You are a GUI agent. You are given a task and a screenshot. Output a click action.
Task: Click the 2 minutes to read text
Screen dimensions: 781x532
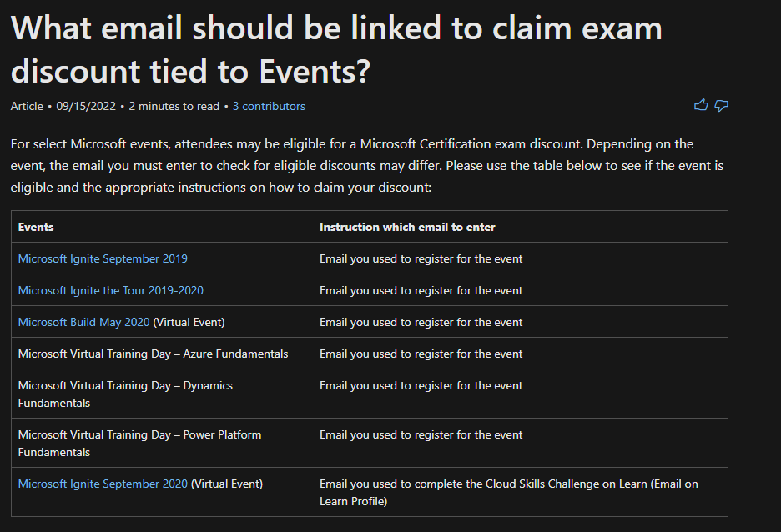[174, 106]
